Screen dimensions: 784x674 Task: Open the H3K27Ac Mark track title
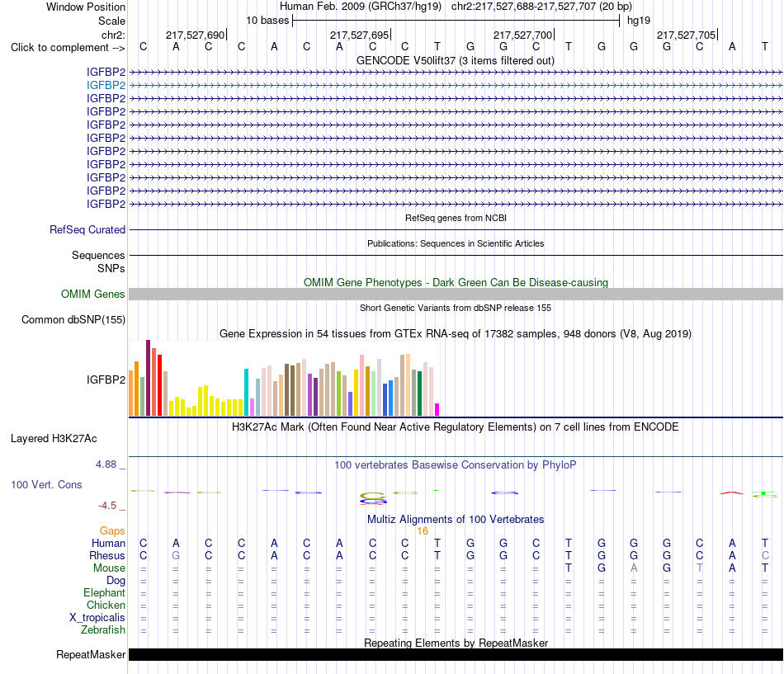pos(456,427)
